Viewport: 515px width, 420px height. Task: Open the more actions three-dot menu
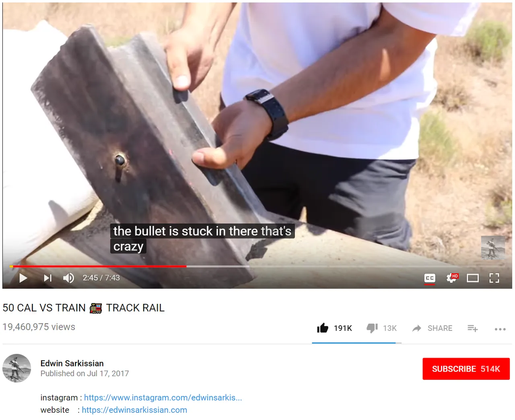(x=500, y=329)
